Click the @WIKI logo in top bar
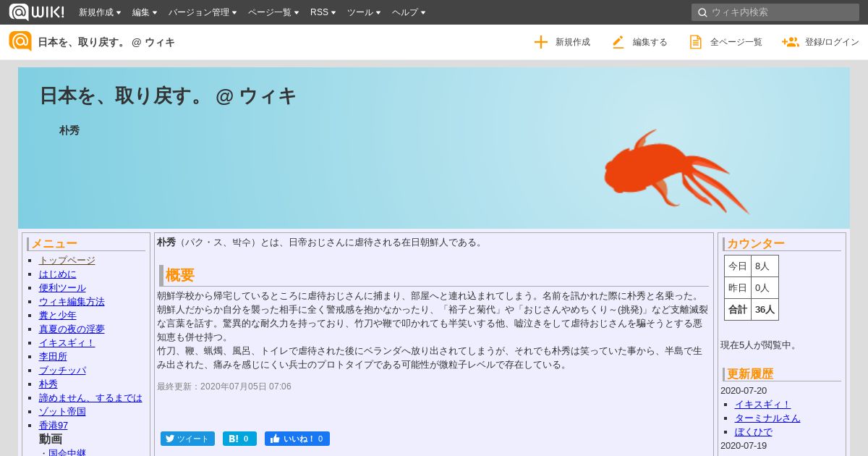Image resolution: width=868 pixels, height=456 pixels. pyautogui.click(x=36, y=12)
